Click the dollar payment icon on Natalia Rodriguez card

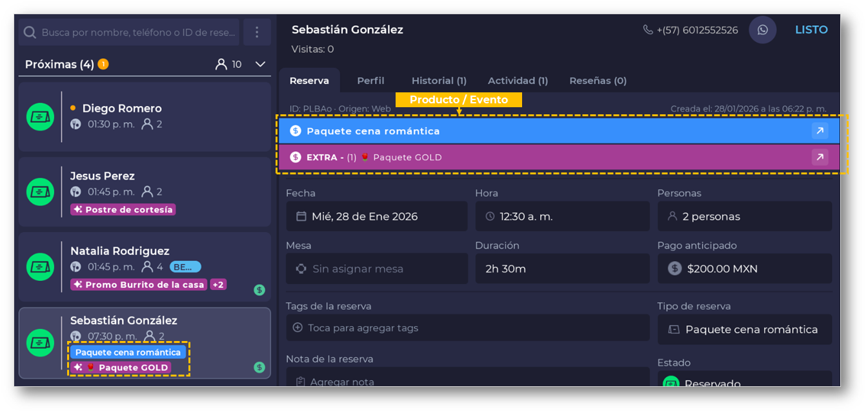click(x=259, y=290)
